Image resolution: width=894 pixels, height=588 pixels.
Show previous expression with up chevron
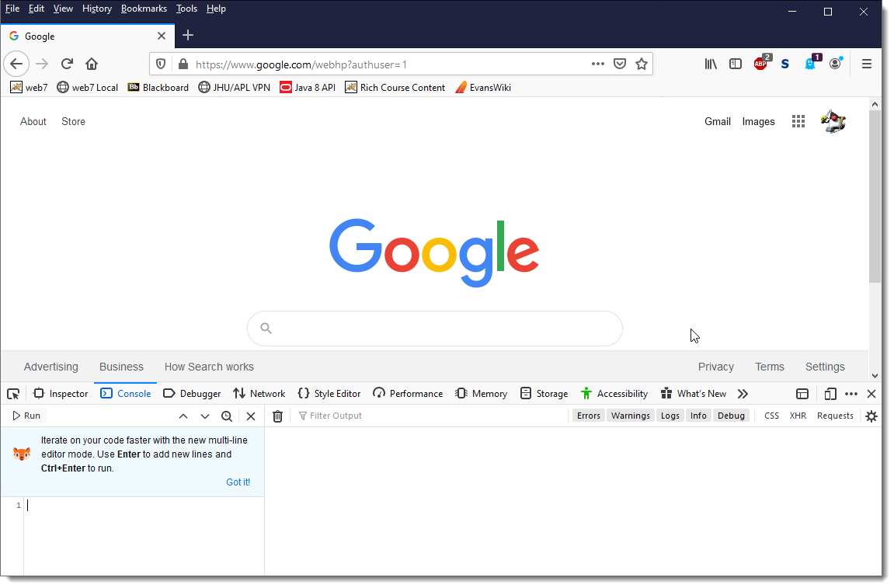(x=183, y=416)
